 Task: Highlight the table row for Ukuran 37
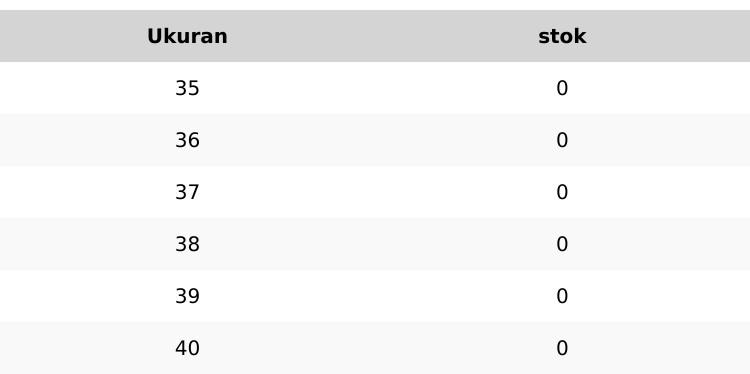375,192
